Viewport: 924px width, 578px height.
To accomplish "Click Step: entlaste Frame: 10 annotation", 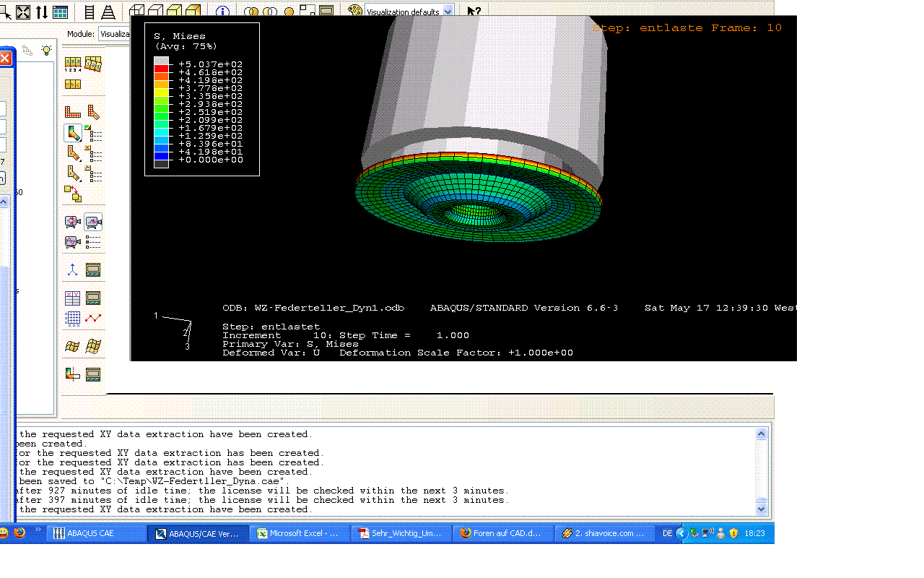I will tap(687, 28).
